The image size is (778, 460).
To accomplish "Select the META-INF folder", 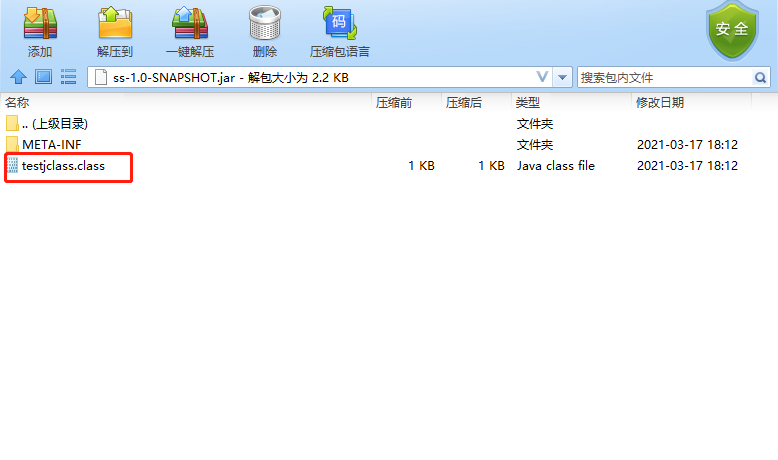I will pos(52,144).
